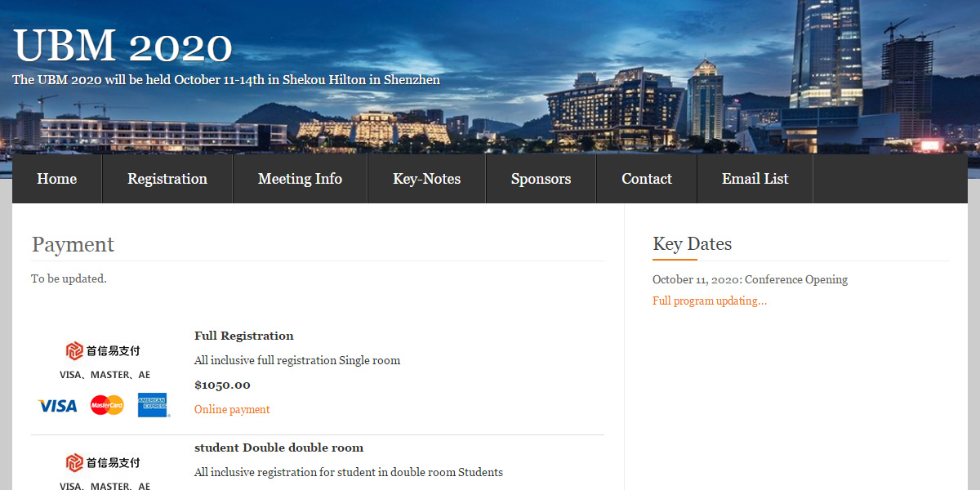Screen dimensions: 980x490
Task: Click the UBM 2020 site title
Action: coord(123,46)
